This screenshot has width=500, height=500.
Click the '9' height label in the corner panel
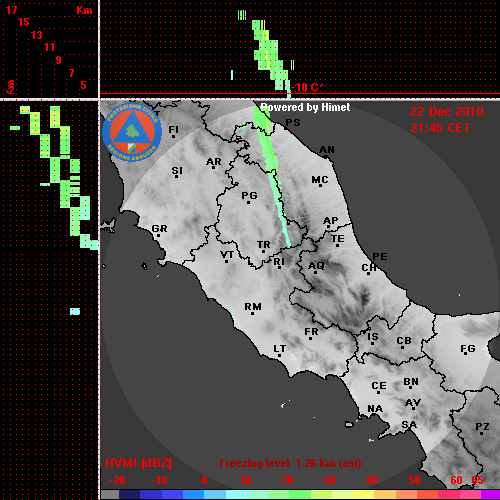58,60
